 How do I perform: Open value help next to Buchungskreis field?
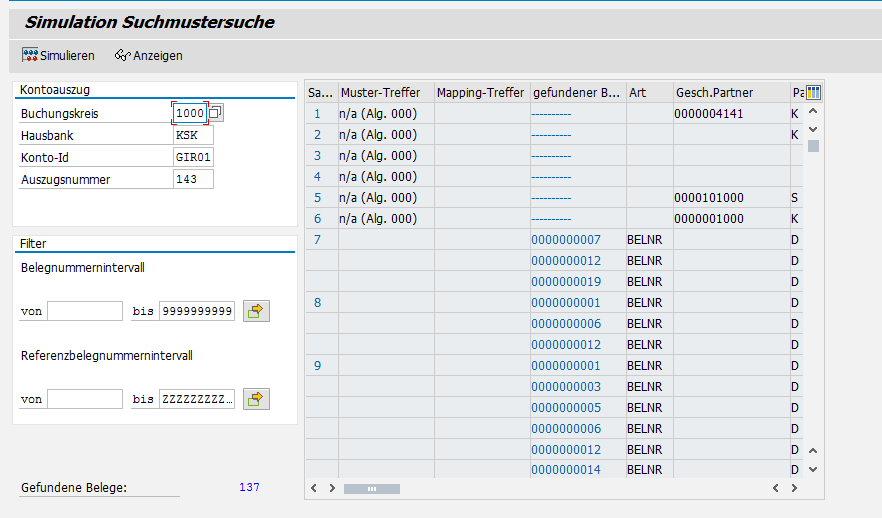[216, 113]
